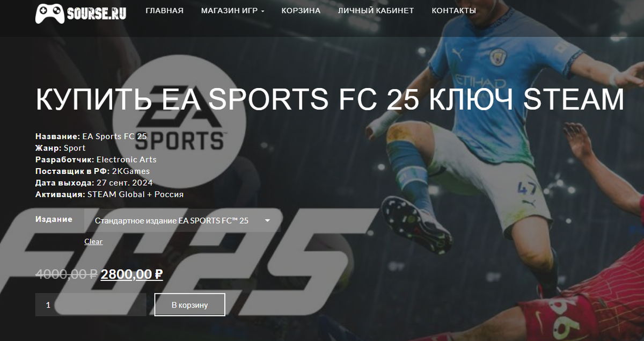Click the crossed-out price 4000,00 ₽
Viewport: 644px width, 341px height.
pyautogui.click(x=67, y=274)
